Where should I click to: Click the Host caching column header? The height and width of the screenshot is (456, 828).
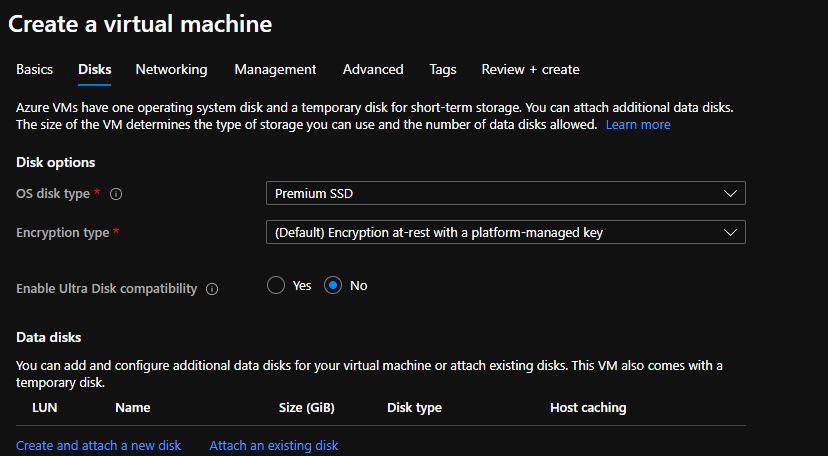[588, 407]
